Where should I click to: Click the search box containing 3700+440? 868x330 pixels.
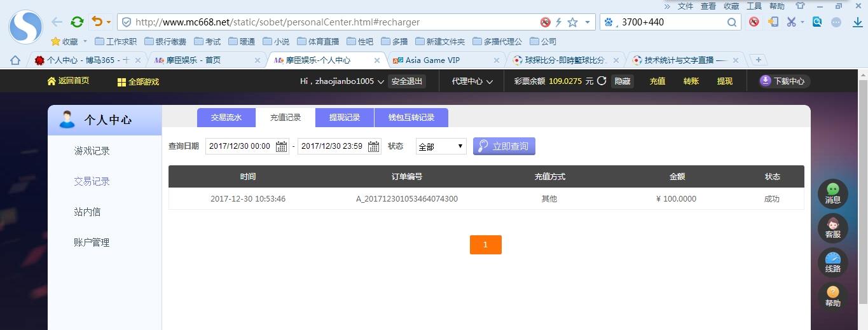point(671,22)
